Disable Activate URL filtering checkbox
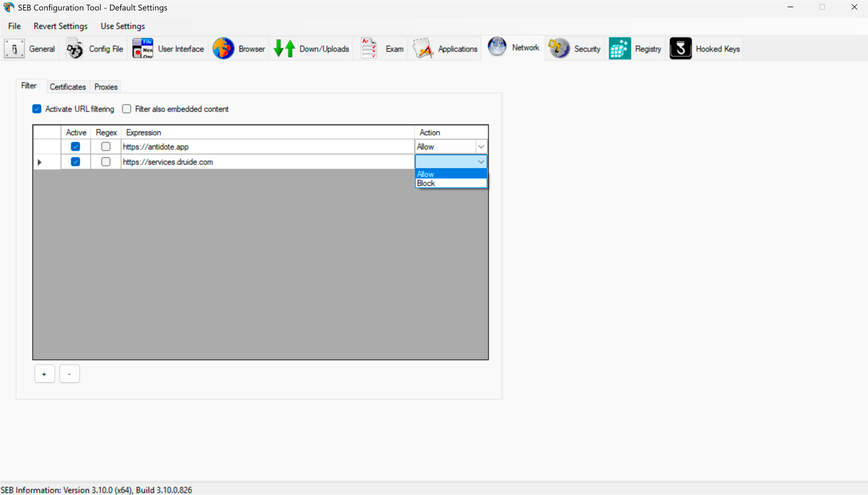This screenshot has height=495, width=868. click(37, 109)
